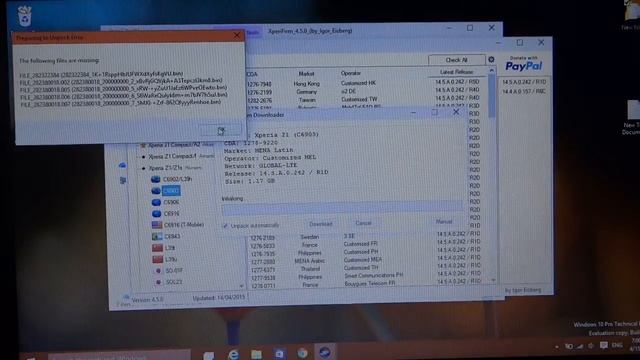Select the L39t device entry
The width and height of the screenshot is (640, 360).
pos(164,248)
